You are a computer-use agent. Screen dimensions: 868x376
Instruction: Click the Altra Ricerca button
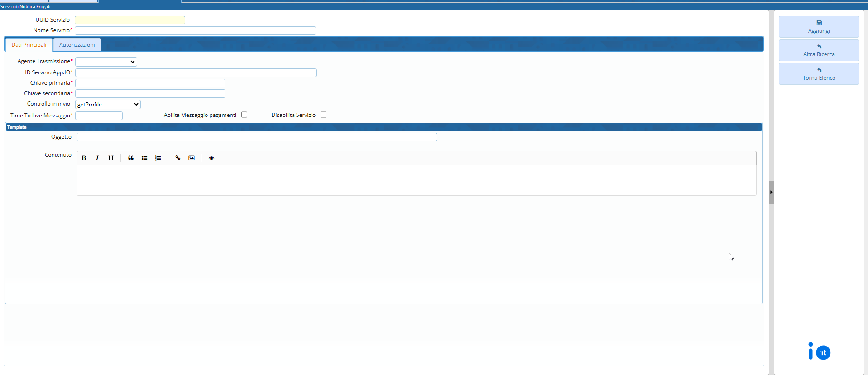819,50
